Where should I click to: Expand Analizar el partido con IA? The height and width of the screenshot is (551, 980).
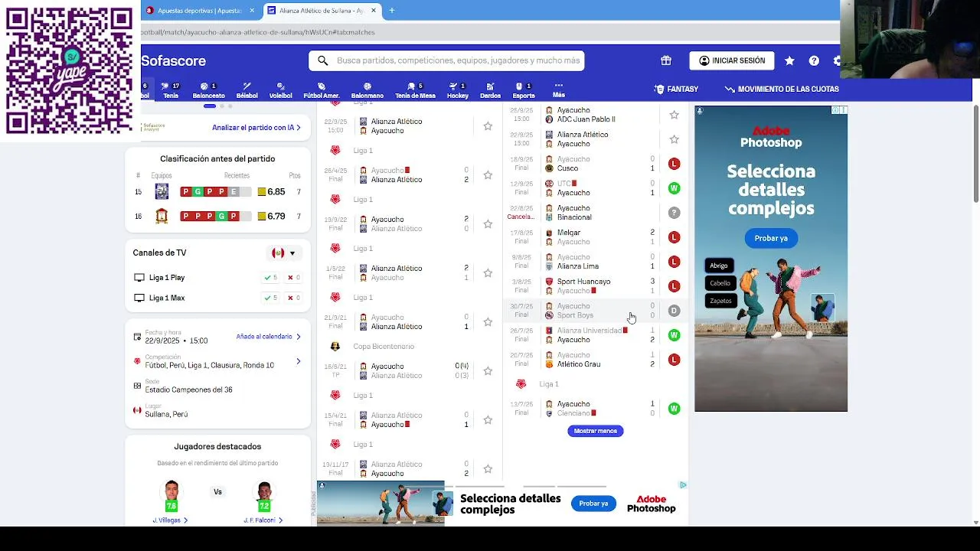click(x=256, y=128)
